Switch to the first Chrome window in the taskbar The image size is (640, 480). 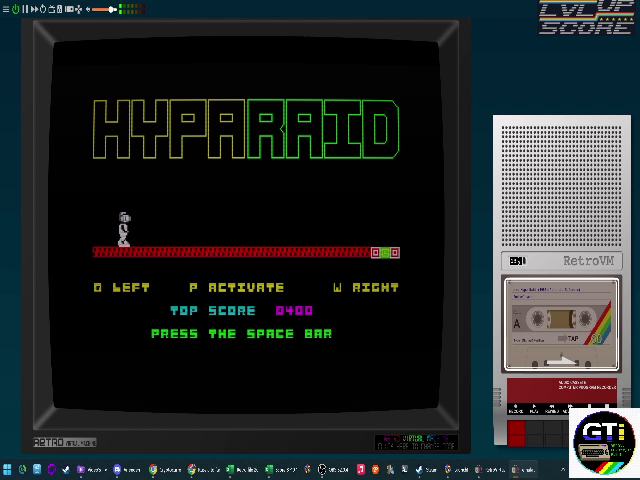(x=165, y=470)
